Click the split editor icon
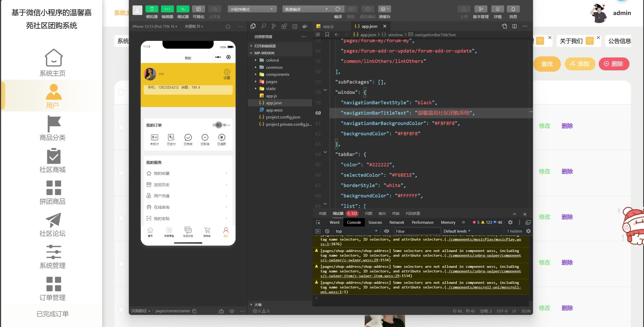This screenshot has height=327, width=644. coord(514,26)
